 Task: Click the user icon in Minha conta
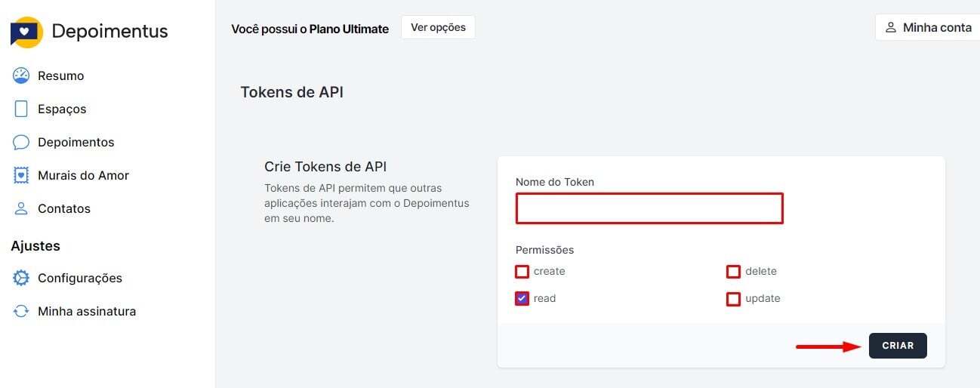tap(891, 27)
